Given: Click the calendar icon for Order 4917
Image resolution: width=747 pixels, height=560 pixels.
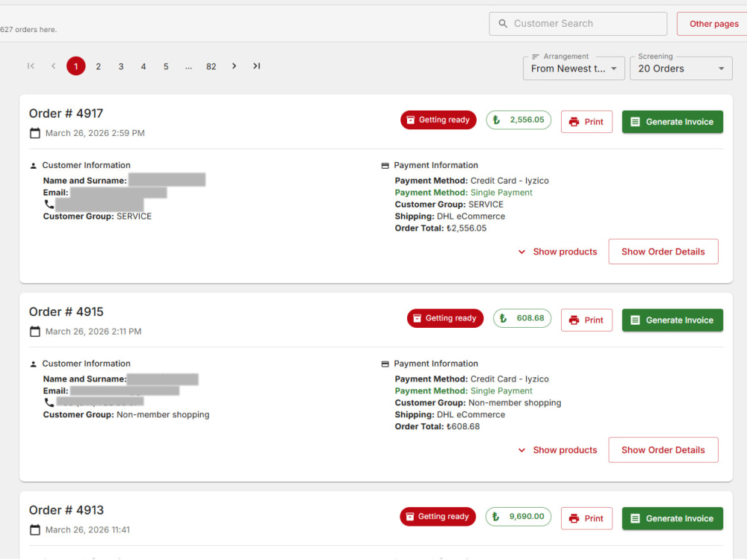Looking at the screenshot, I should point(35,134).
